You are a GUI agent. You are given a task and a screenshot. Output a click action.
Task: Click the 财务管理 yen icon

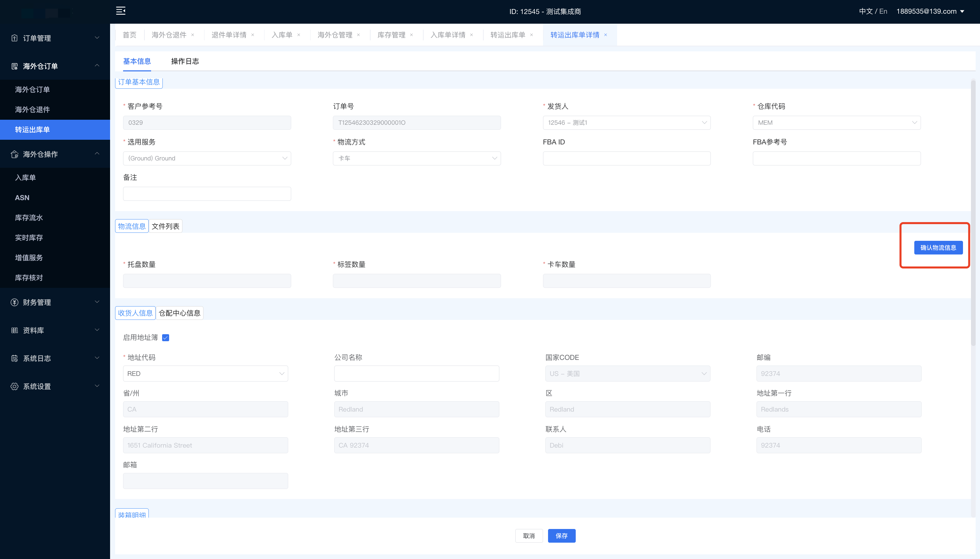15,302
